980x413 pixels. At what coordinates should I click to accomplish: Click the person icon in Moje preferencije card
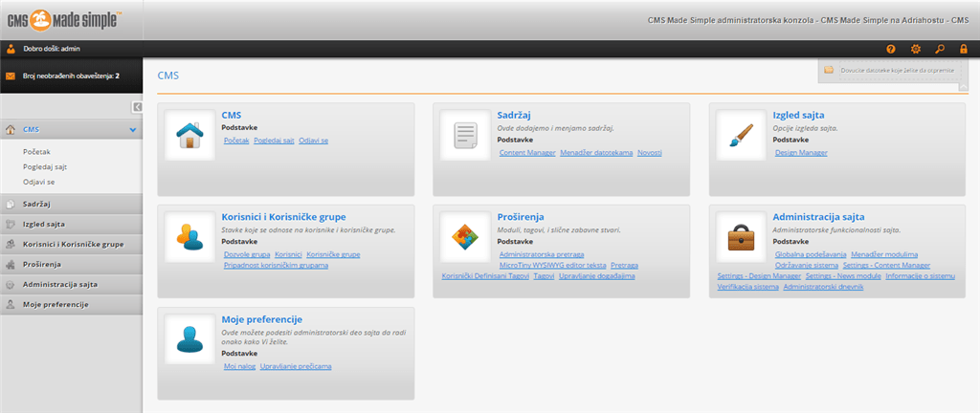click(189, 338)
